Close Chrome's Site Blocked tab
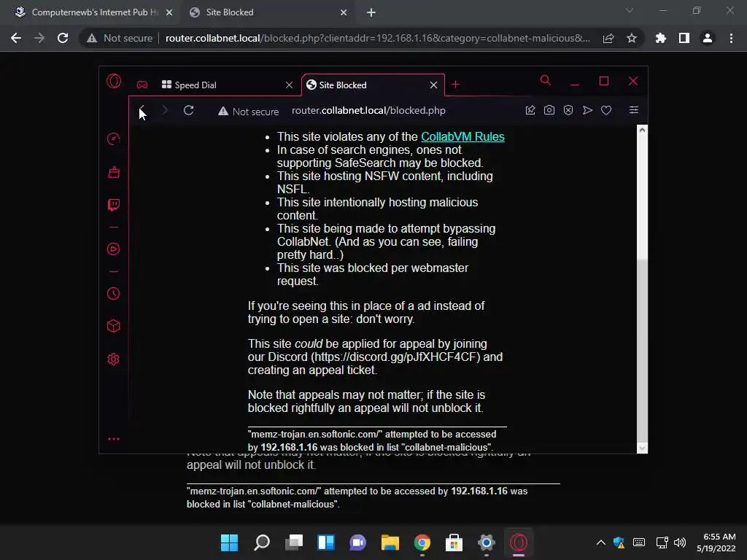This screenshot has height=560, width=747. [x=344, y=12]
